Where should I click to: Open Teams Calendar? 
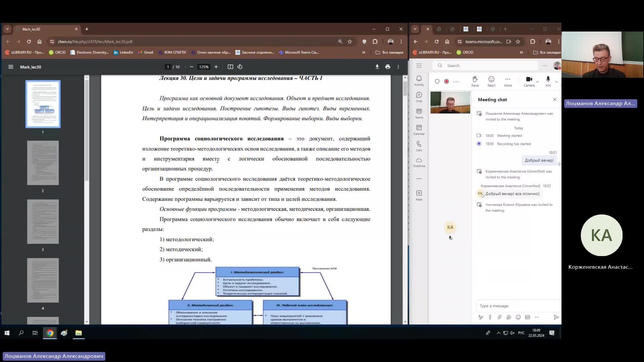[419, 130]
